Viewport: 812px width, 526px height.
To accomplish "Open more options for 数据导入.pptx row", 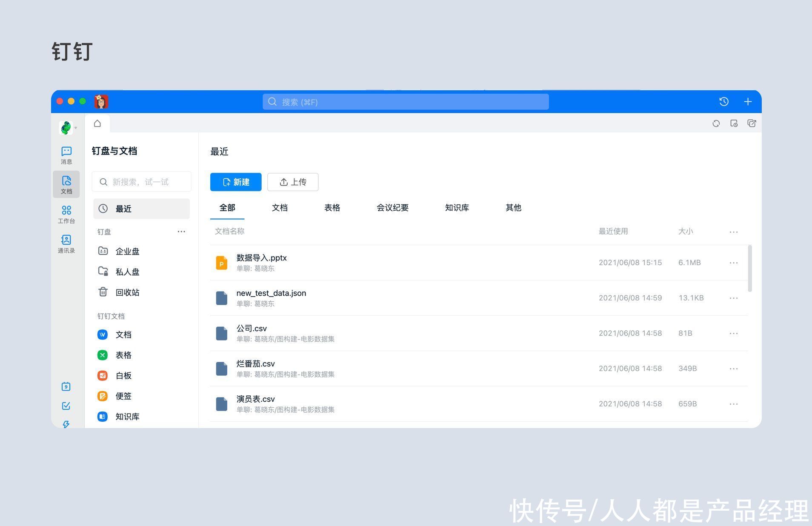I will pos(733,263).
